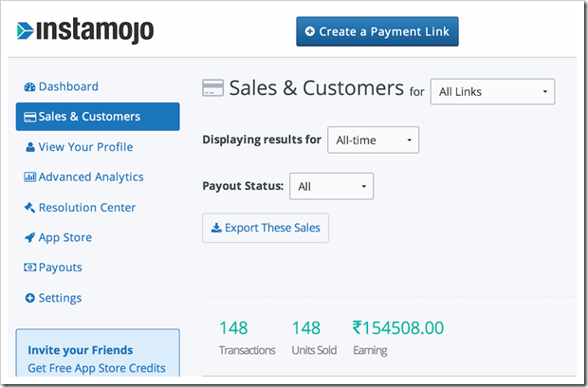Click Export These Sales button
Screen dimensions: 588x388
(x=266, y=228)
